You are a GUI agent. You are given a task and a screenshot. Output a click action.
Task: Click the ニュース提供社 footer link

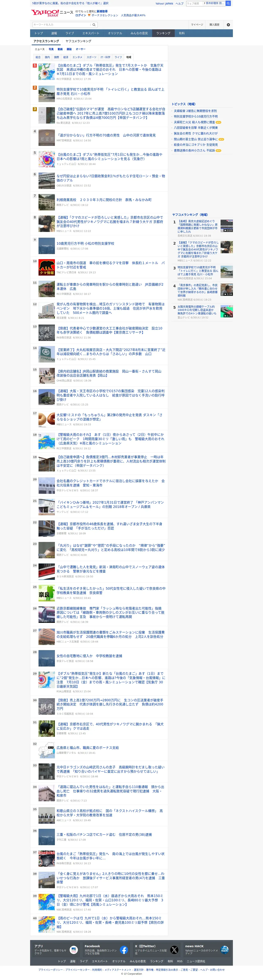click(196, 961)
